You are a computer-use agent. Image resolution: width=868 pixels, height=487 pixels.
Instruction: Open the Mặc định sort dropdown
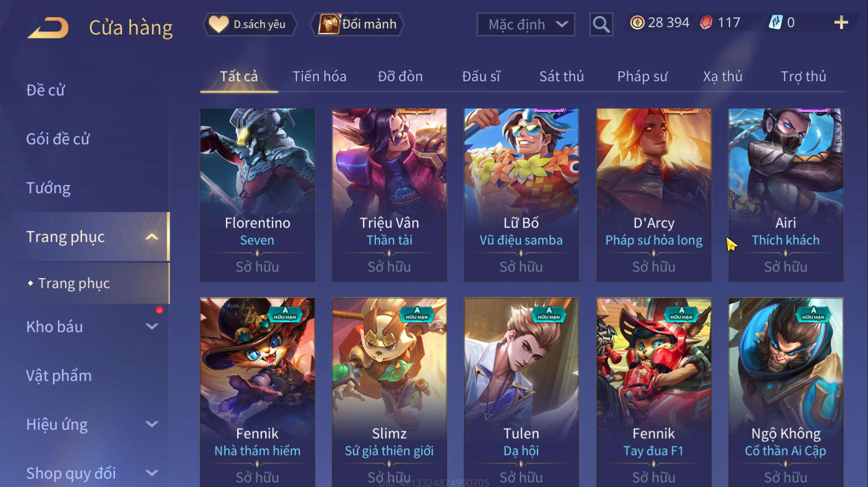[525, 24]
